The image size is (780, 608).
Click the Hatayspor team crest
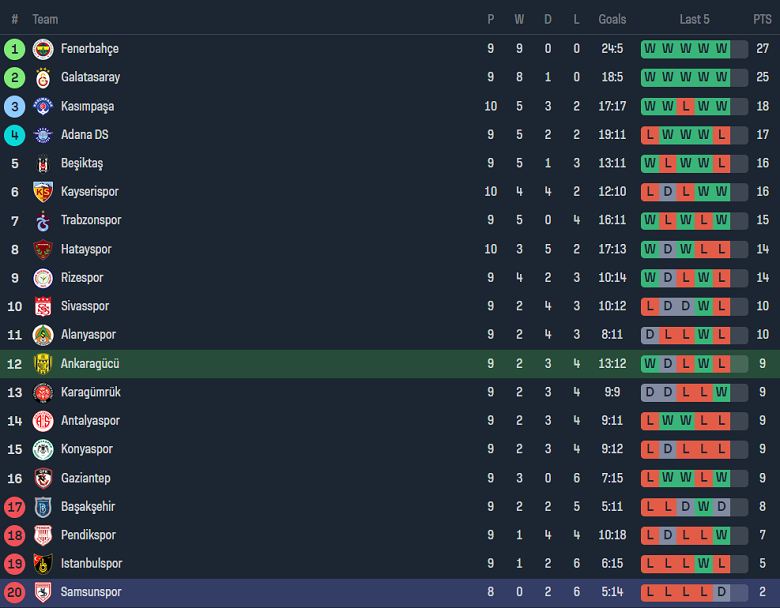click(x=42, y=249)
